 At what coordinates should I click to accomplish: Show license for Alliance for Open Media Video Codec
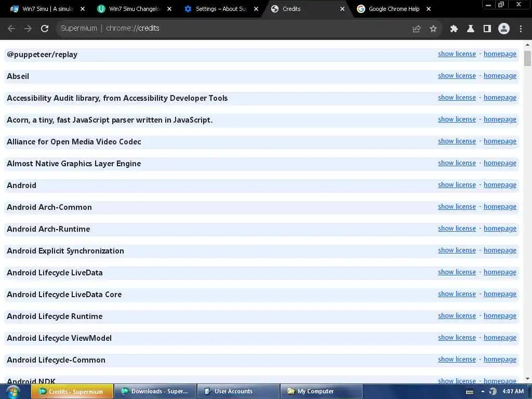[x=457, y=141]
